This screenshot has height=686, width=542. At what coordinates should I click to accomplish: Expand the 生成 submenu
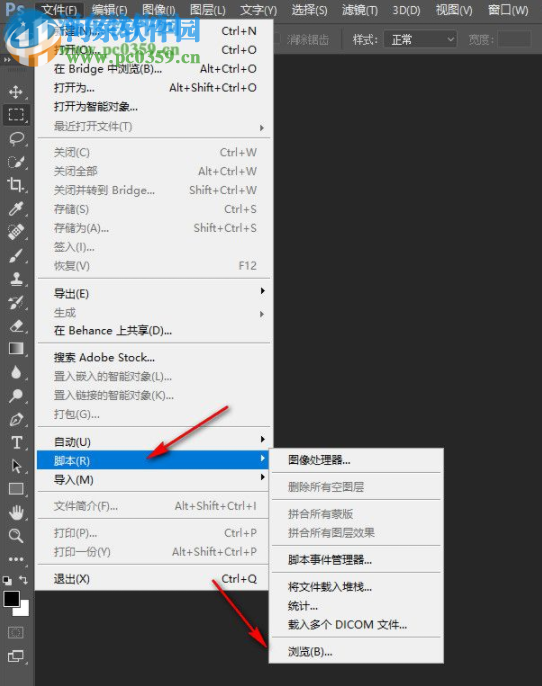(154, 312)
